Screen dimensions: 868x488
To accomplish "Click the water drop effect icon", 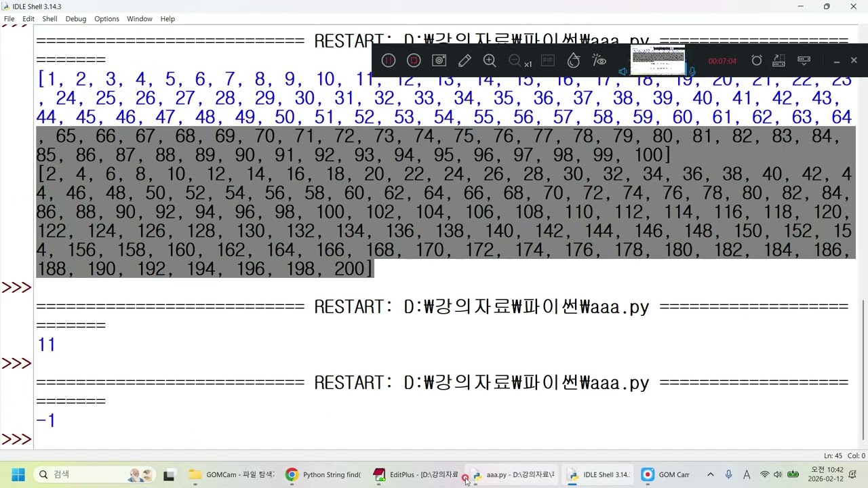I will [574, 60].
